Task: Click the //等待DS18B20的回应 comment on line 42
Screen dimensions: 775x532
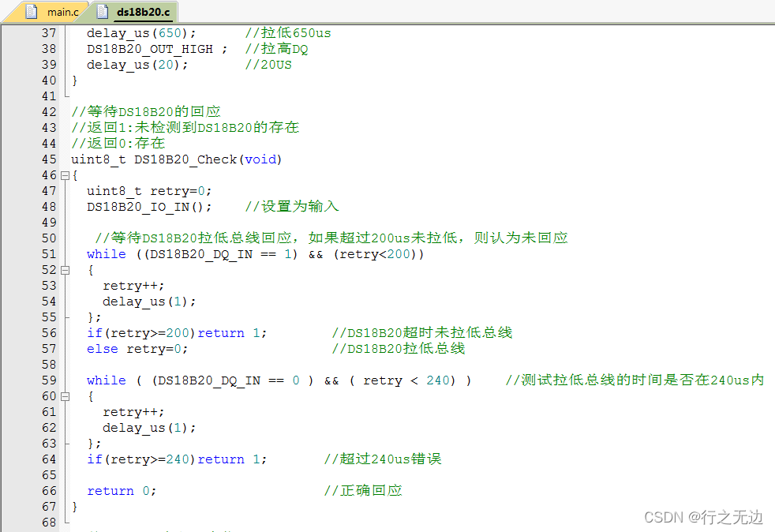Action: (146, 112)
